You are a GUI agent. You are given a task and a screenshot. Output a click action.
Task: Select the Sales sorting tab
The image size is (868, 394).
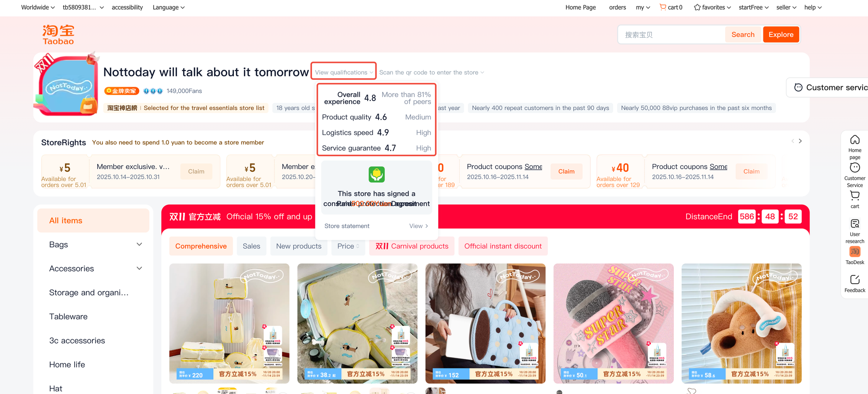[251, 246]
